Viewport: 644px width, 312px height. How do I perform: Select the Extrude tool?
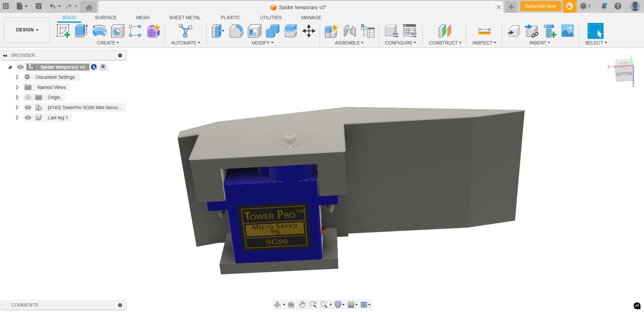pyautogui.click(x=81, y=31)
